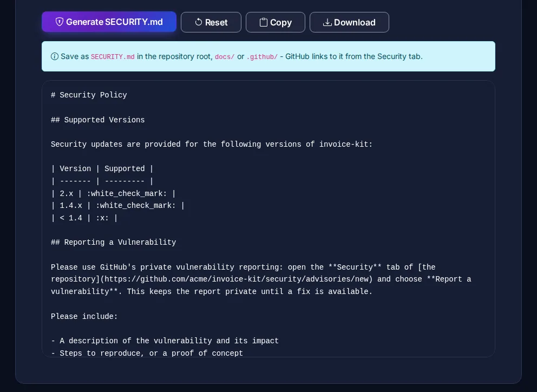Click the SECURITY.md code label in notice
This screenshot has width=537, height=392.
(x=113, y=56)
